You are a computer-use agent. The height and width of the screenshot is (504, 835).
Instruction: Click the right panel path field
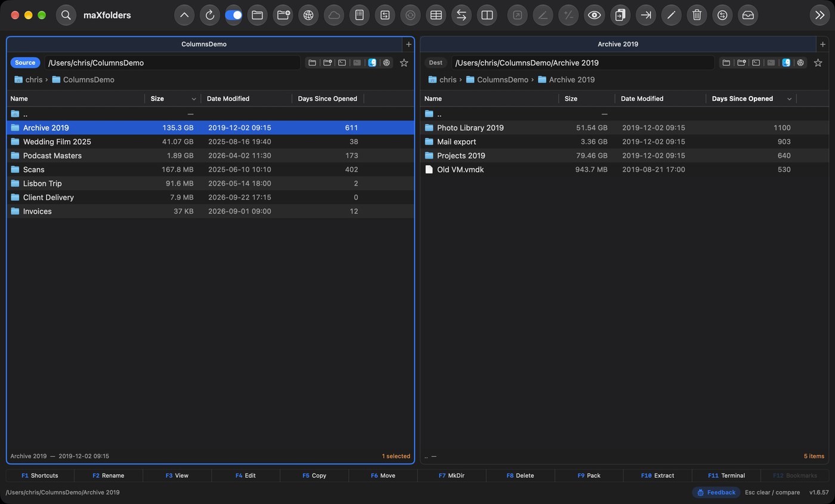coord(583,63)
